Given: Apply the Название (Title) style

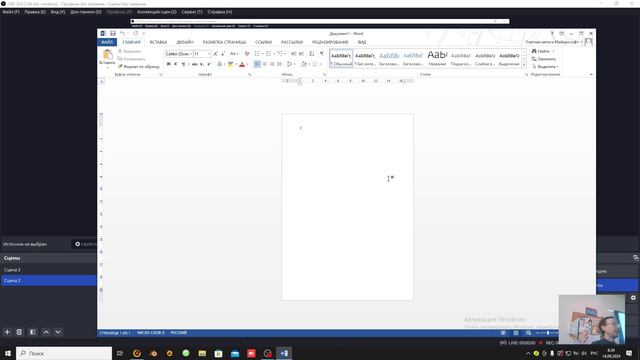Looking at the screenshot, I should [x=437, y=59].
